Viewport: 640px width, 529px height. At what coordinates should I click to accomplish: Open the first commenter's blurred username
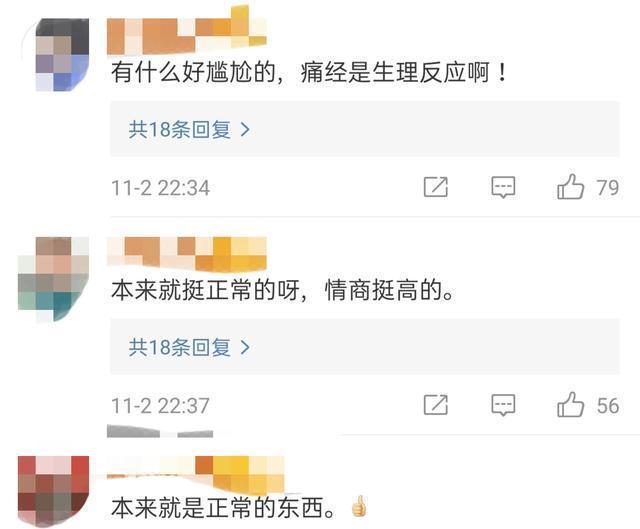(187, 33)
